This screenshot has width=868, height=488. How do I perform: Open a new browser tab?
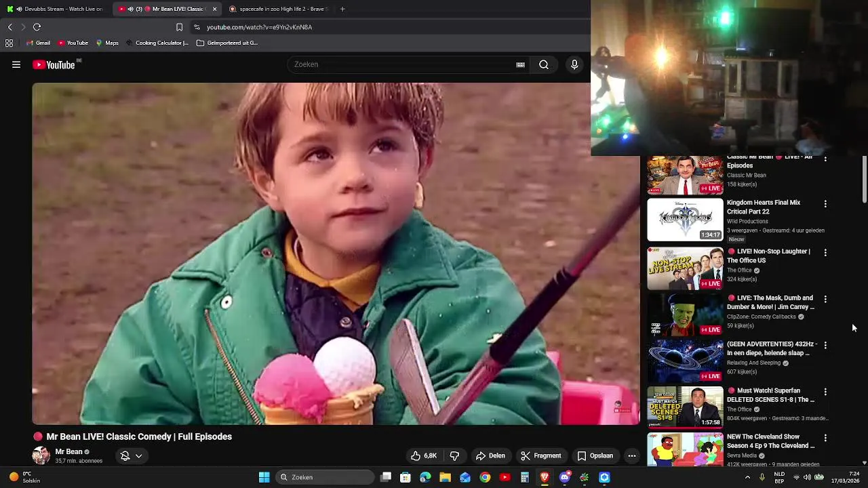[342, 9]
